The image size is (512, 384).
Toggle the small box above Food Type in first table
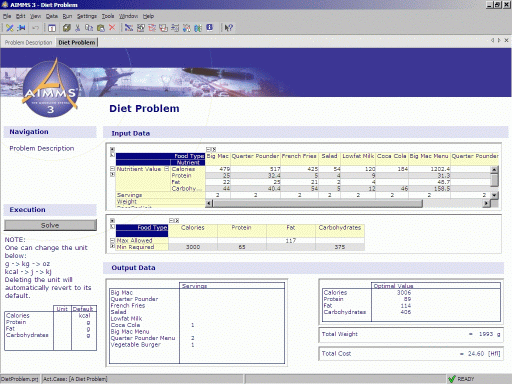point(112,149)
